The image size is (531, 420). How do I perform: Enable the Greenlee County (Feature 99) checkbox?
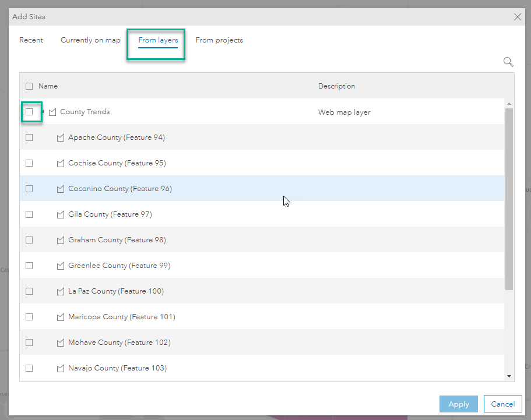click(29, 266)
